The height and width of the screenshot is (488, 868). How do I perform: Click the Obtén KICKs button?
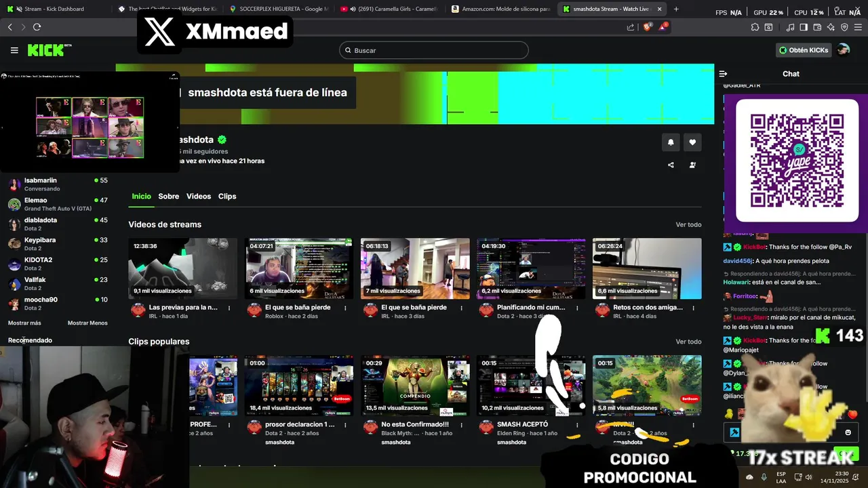[x=804, y=50]
